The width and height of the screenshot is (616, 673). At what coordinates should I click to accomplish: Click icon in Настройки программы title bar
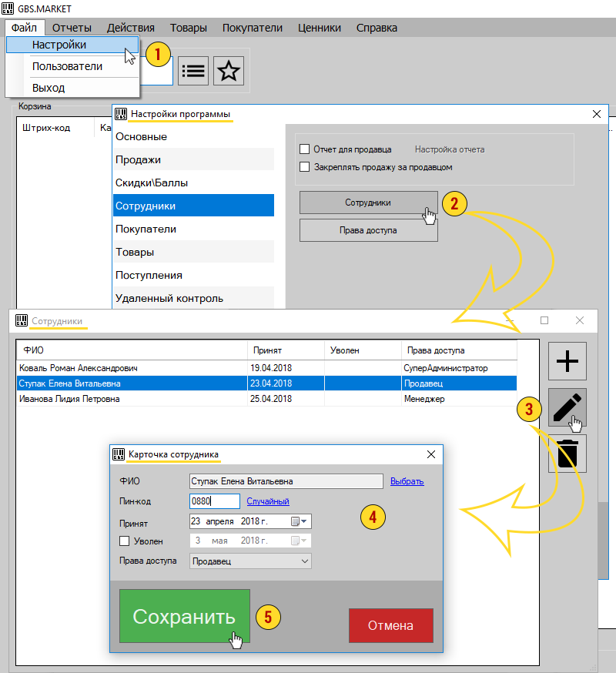tap(121, 114)
